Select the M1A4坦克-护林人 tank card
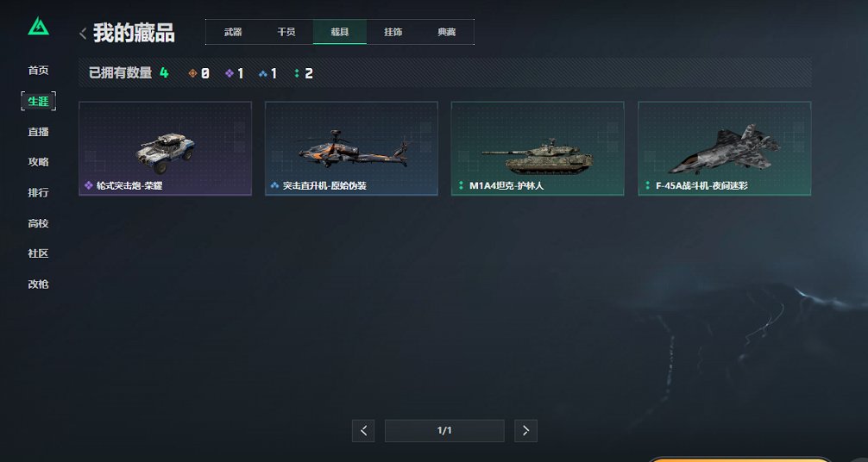Screen dimensions: 868x462 point(538,148)
